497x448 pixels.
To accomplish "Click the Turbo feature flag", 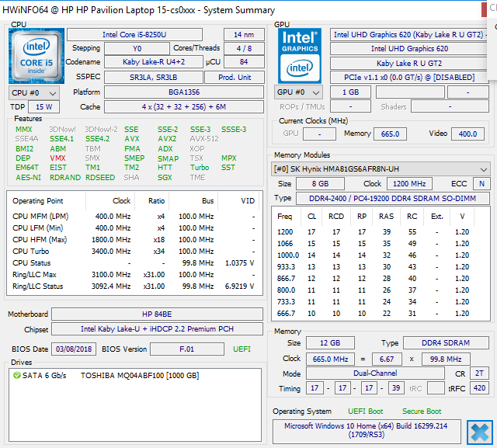I will 200,168.
